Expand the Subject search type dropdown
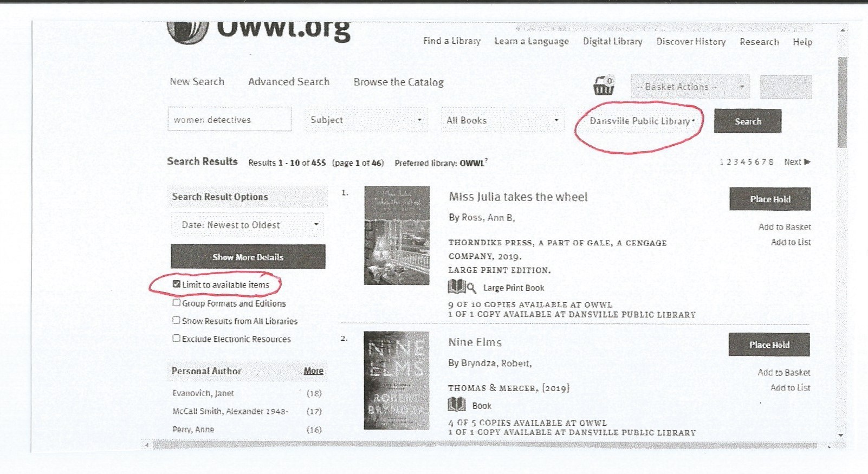Image resolution: width=868 pixels, height=474 pixels. [x=366, y=120]
